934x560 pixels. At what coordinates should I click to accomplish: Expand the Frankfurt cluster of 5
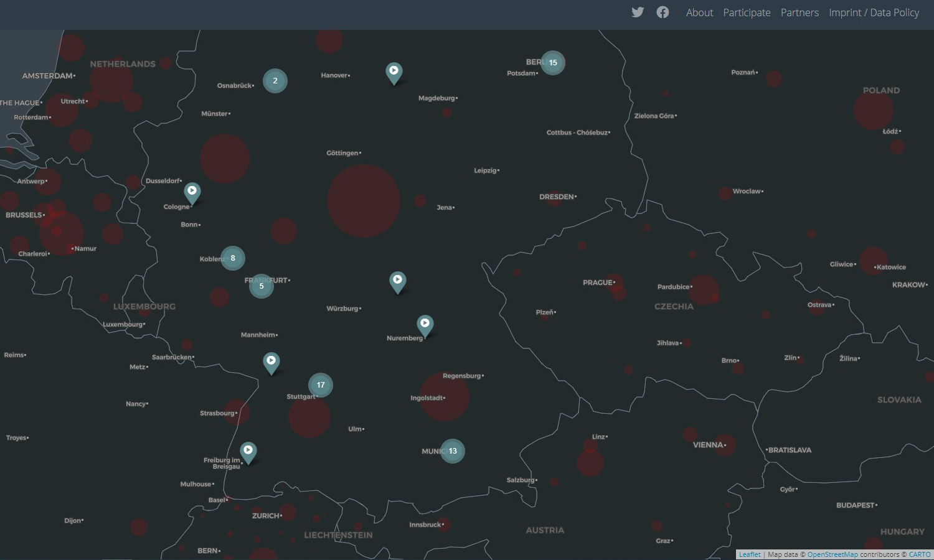coord(262,286)
